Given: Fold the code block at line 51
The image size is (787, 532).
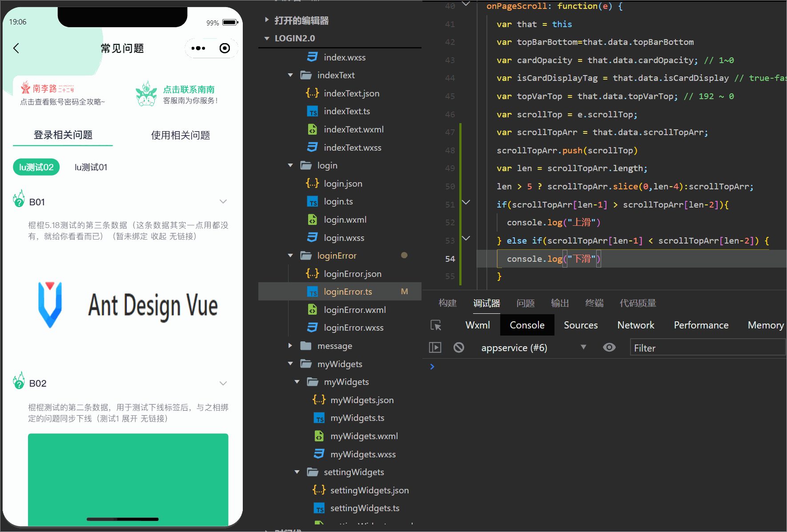Looking at the screenshot, I should [466, 202].
